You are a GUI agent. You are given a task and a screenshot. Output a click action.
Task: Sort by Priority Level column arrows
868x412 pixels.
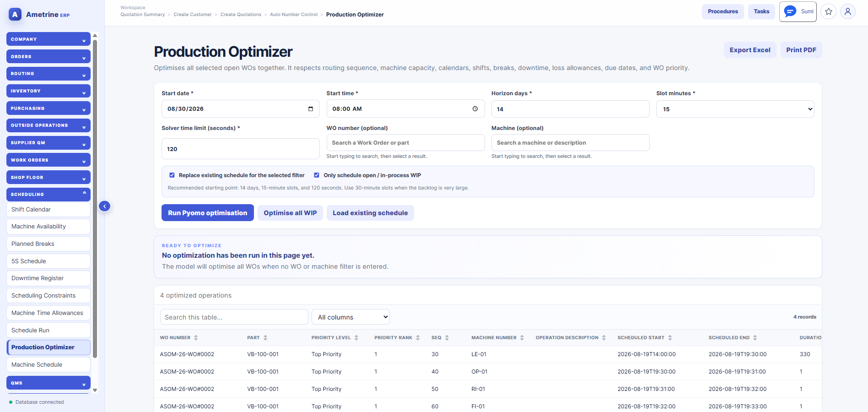pos(356,338)
